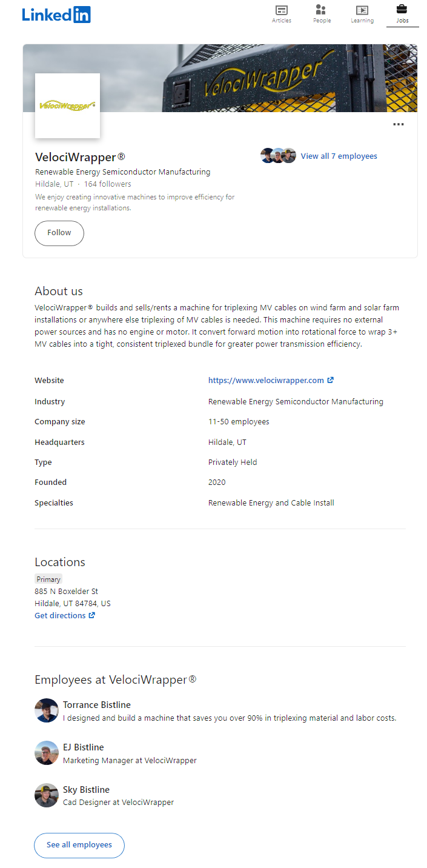Select the founded year '2020'
Screen dimensions: 427x868
pyautogui.click(x=217, y=482)
